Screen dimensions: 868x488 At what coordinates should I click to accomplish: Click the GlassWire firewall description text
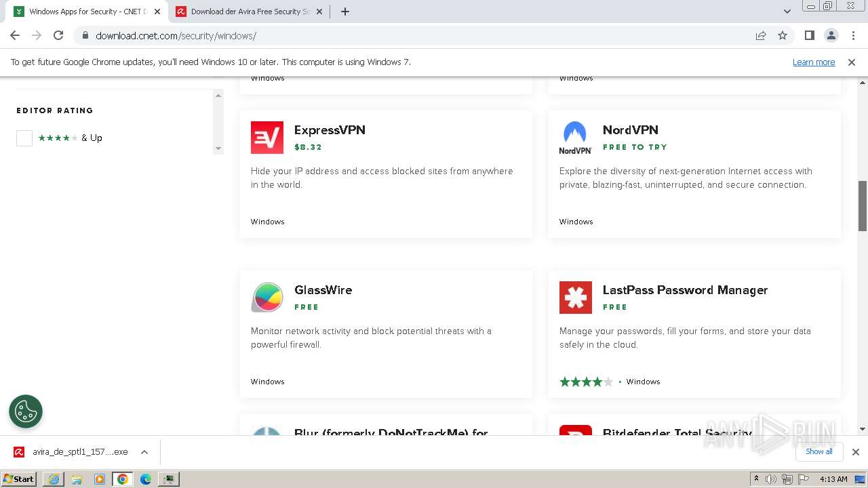371,338
